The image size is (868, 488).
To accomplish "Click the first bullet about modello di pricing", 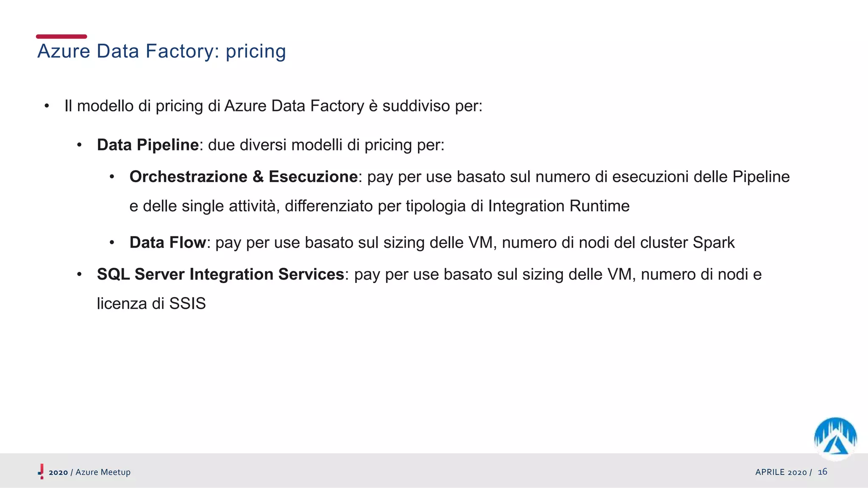I will tap(273, 106).
